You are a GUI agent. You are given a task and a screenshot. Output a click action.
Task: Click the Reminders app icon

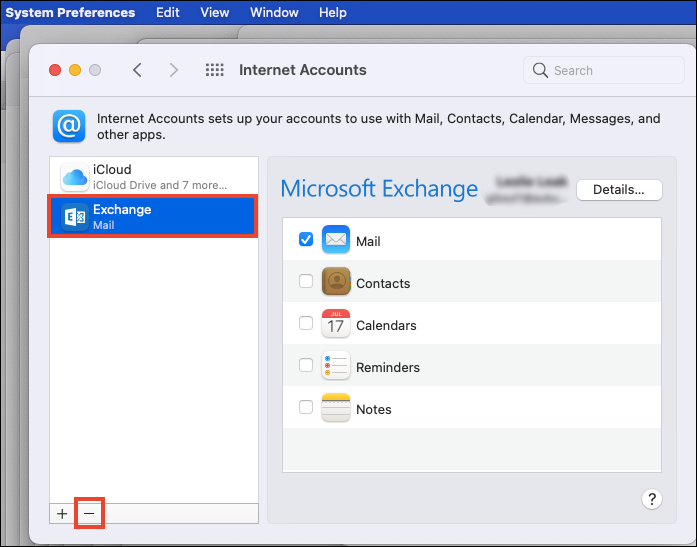[336, 366]
